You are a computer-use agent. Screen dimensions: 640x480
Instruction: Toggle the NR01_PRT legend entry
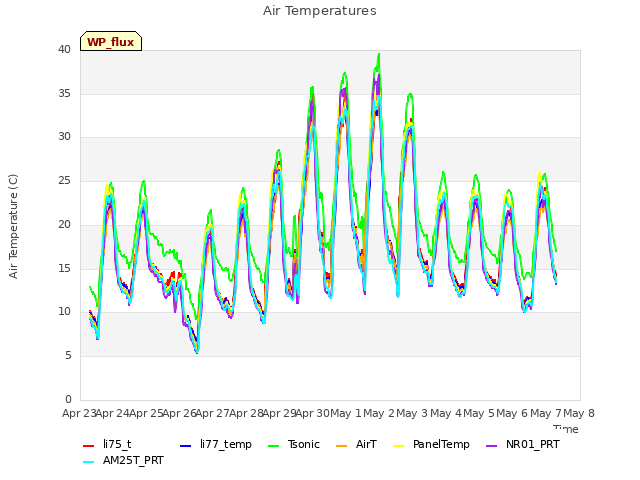coord(522,444)
